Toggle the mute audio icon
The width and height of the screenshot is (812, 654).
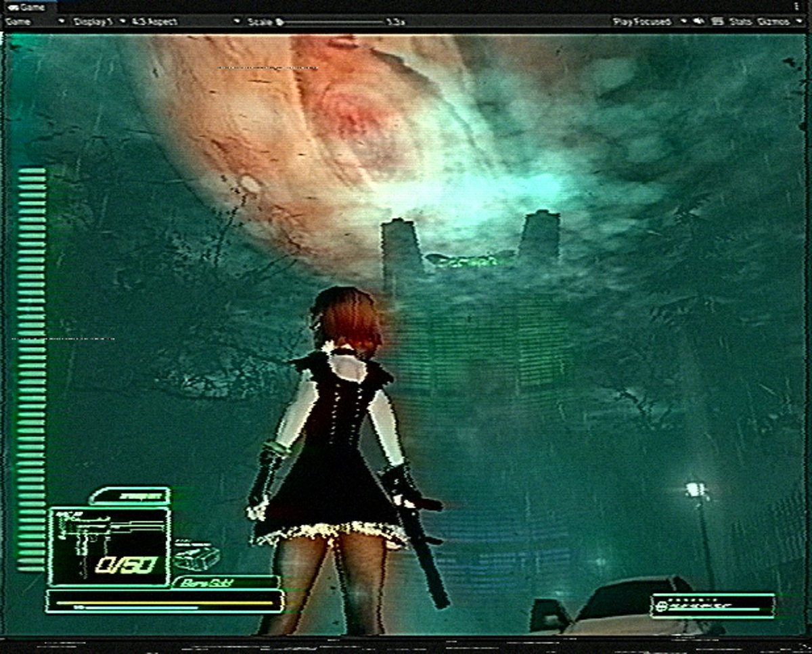699,22
